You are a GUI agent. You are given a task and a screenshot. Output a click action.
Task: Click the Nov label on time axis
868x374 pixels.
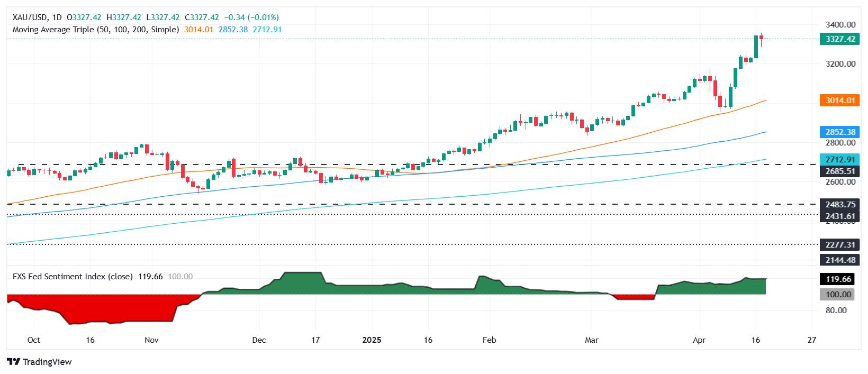(x=151, y=340)
